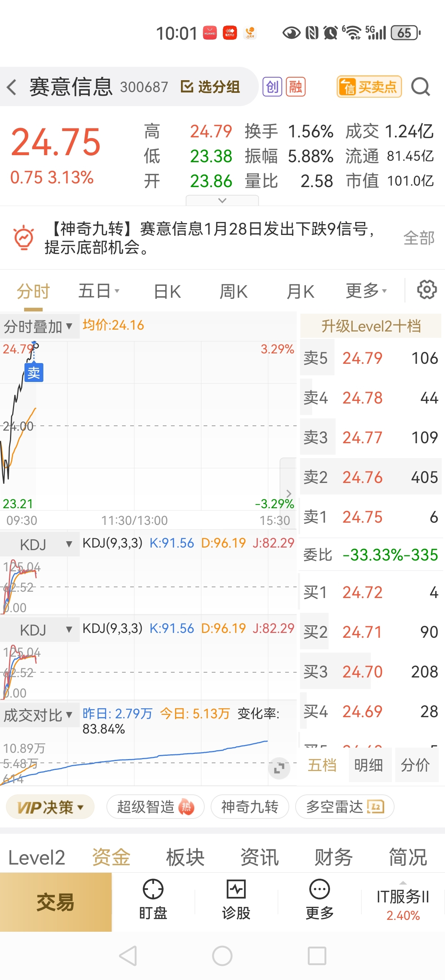Image resolution: width=445 pixels, height=980 pixels.
Task: Tap the 盯盘 crosshair icon
Action: [x=153, y=889]
